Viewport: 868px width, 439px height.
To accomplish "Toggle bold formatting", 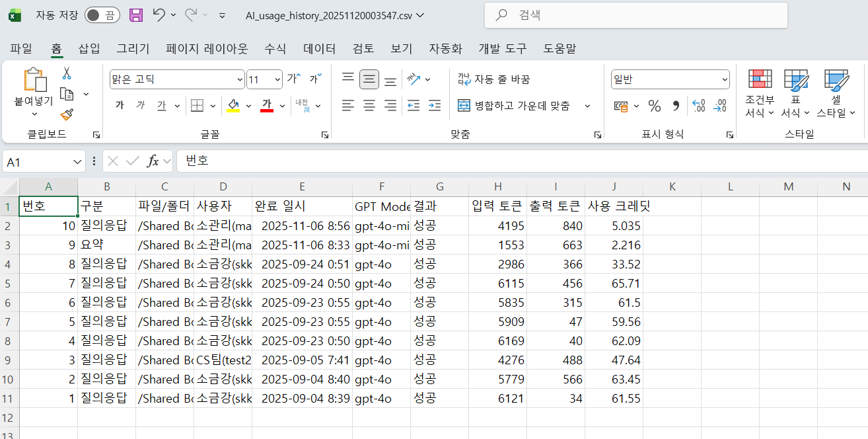I will click(120, 105).
